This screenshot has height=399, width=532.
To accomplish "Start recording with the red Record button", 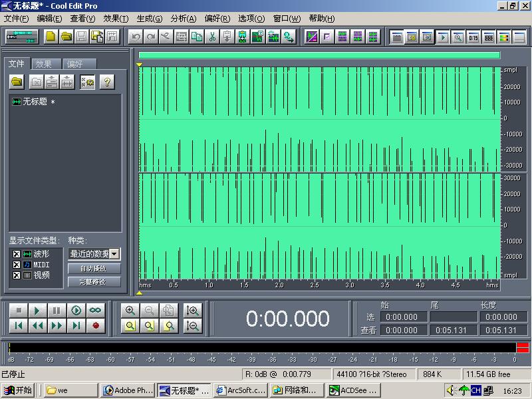I will [x=95, y=326].
